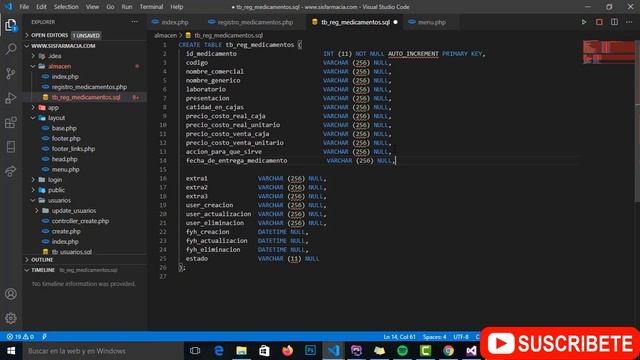
Task: Collapse the almacen folder
Action: (x=59, y=66)
